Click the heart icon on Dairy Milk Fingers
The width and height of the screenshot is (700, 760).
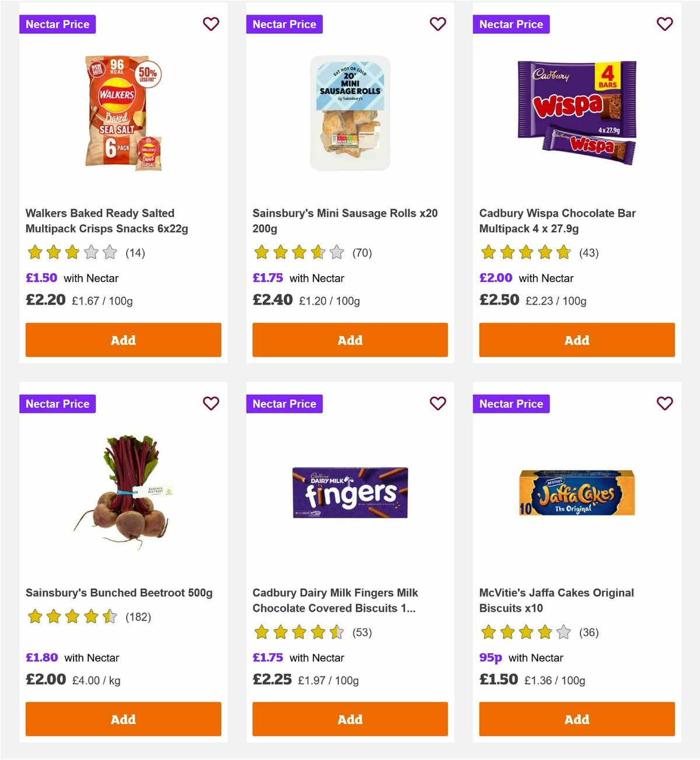pyautogui.click(x=437, y=403)
